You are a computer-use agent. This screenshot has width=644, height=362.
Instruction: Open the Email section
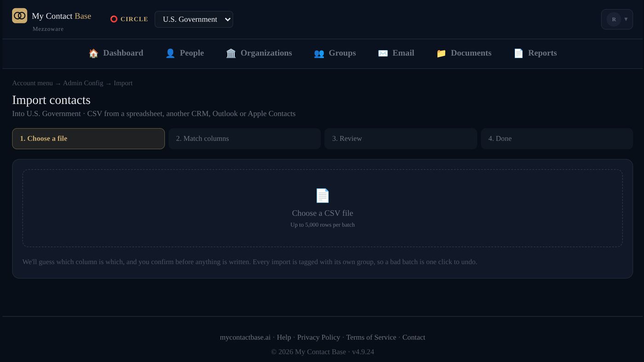click(x=396, y=53)
